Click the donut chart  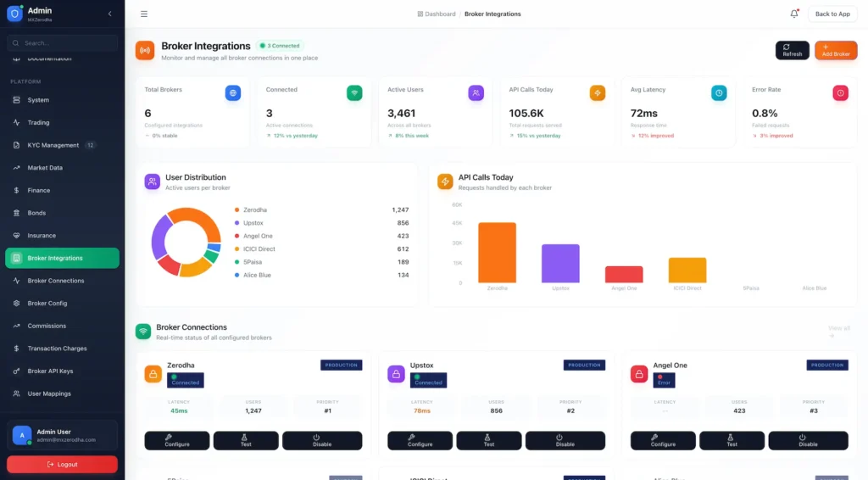(186, 243)
